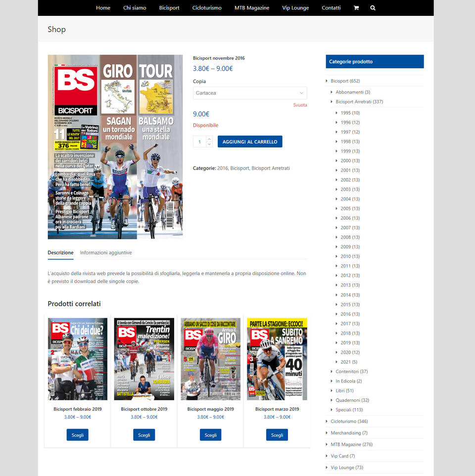Open the Contenitori (37) category
Viewport: 475px width, 476px height.
coord(351,372)
